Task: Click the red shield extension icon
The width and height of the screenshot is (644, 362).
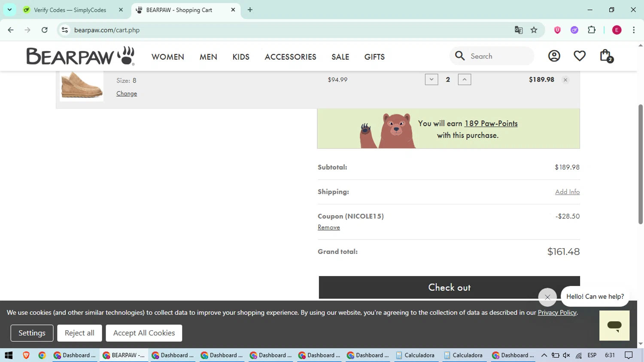Action: pos(557,30)
